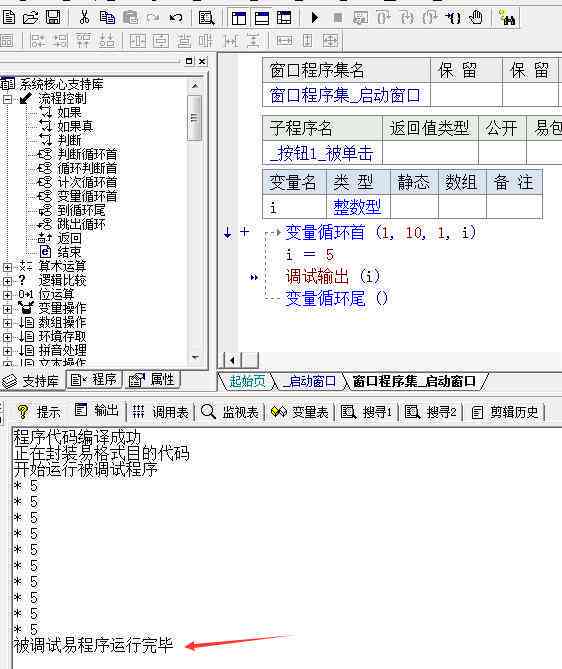Show the 变量表 bottom tab
The width and height of the screenshot is (562, 669).
(300, 412)
